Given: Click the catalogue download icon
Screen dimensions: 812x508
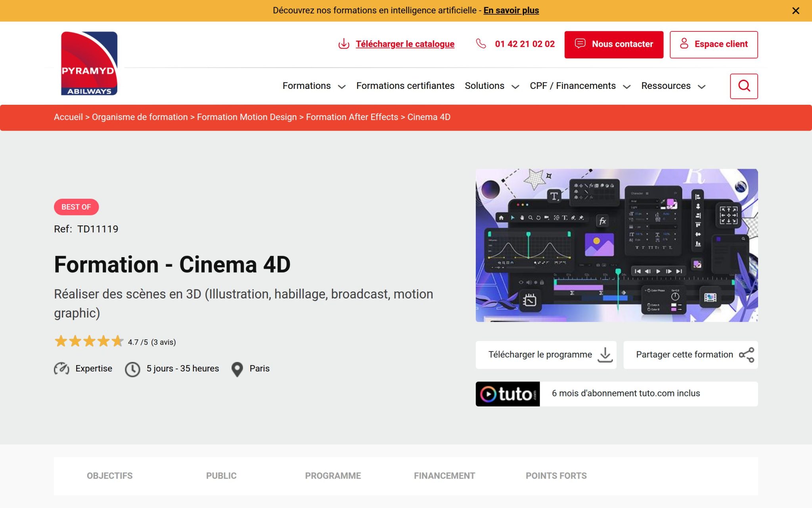Looking at the screenshot, I should click(344, 44).
